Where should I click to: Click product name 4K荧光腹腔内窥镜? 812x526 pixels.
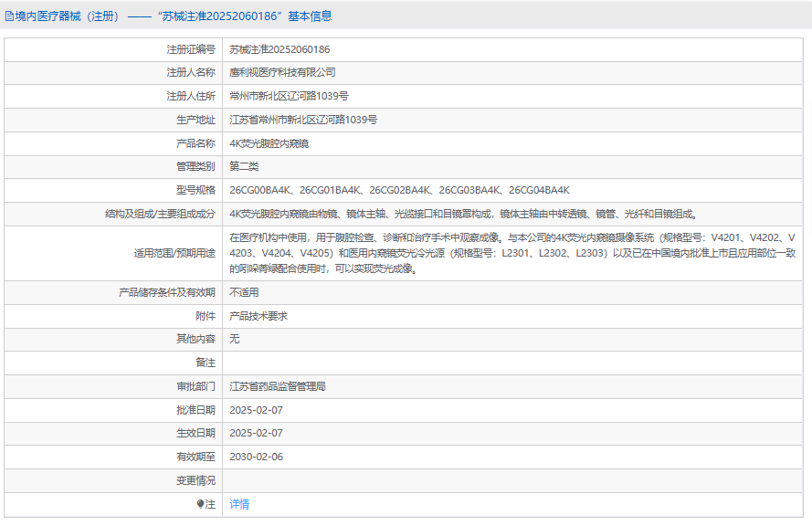tap(269, 144)
